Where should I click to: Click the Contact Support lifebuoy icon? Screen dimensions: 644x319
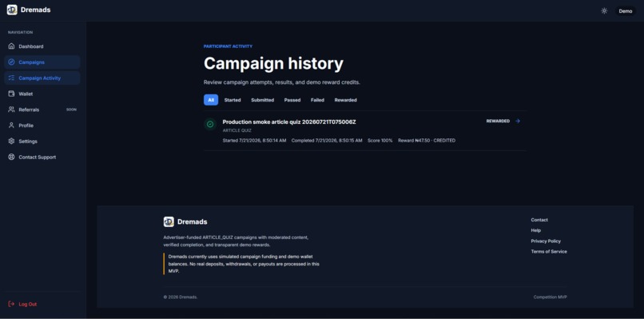coord(11,157)
